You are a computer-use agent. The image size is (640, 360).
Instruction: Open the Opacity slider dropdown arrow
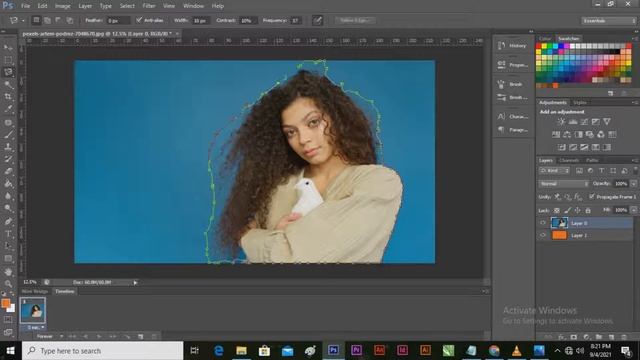click(x=633, y=184)
